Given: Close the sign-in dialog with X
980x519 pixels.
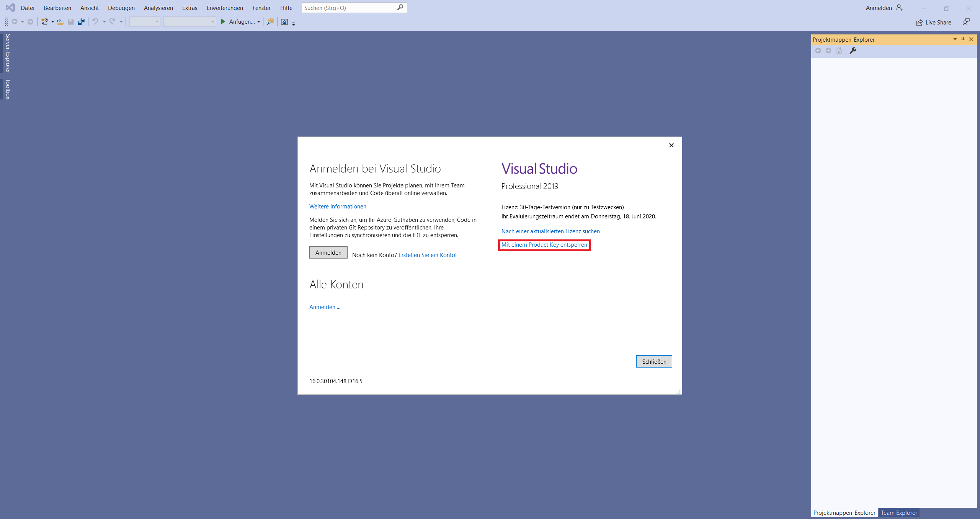Looking at the screenshot, I should pos(671,145).
